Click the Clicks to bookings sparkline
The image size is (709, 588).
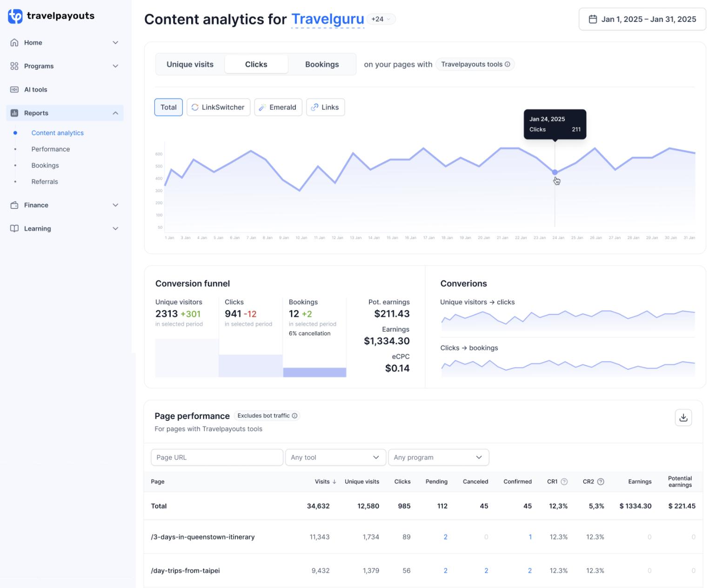point(568,367)
